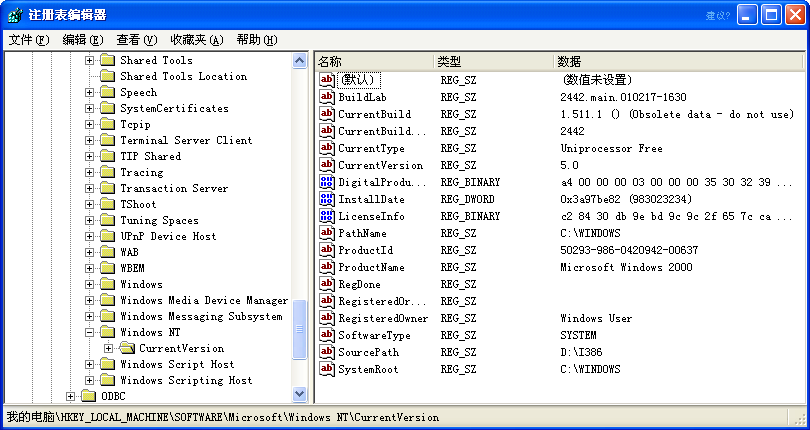Click the ODBC folder icon
The image size is (810, 430).
pyautogui.click(x=89, y=396)
